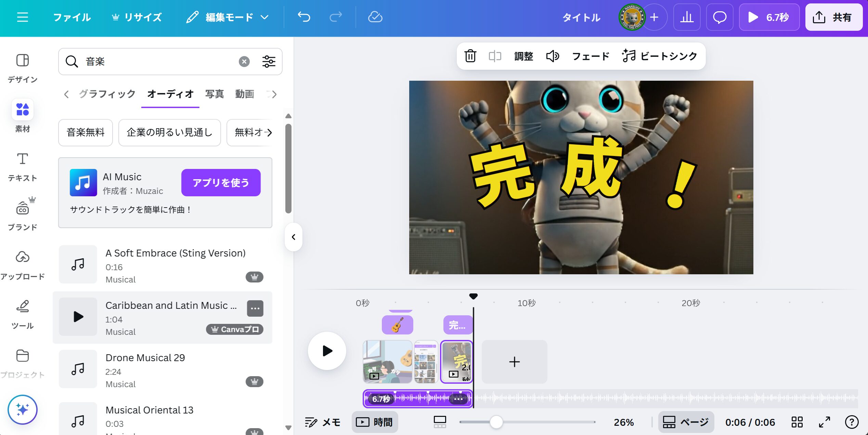Image resolution: width=868 pixels, height=435 pixels.
Task: Redo the last action
Action: pos(336,17)
